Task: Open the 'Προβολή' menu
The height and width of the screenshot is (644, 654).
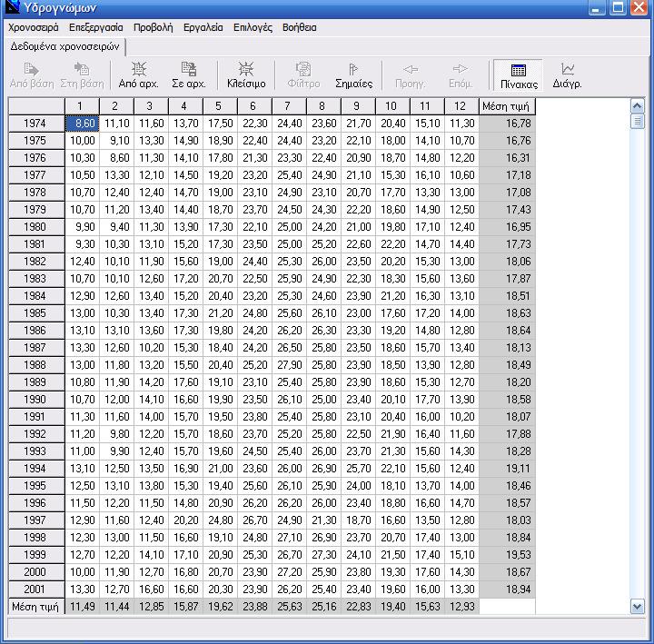Action: (154, 27)
